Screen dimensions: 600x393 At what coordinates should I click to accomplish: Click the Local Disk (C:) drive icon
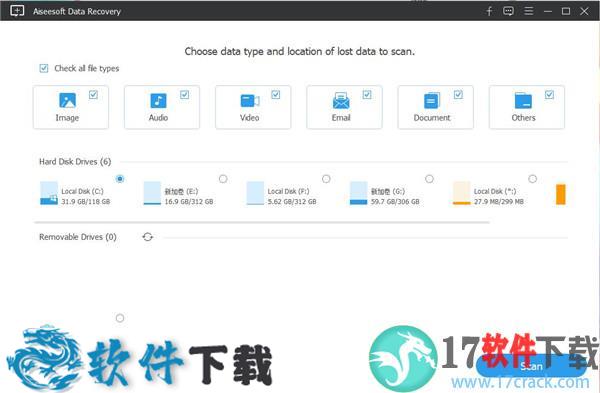click(x=49, y=193)
